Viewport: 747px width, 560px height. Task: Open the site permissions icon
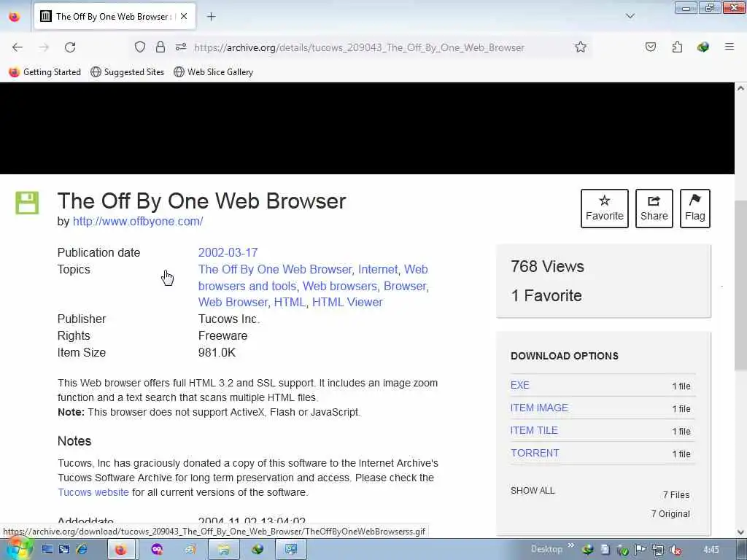[181, 47]
